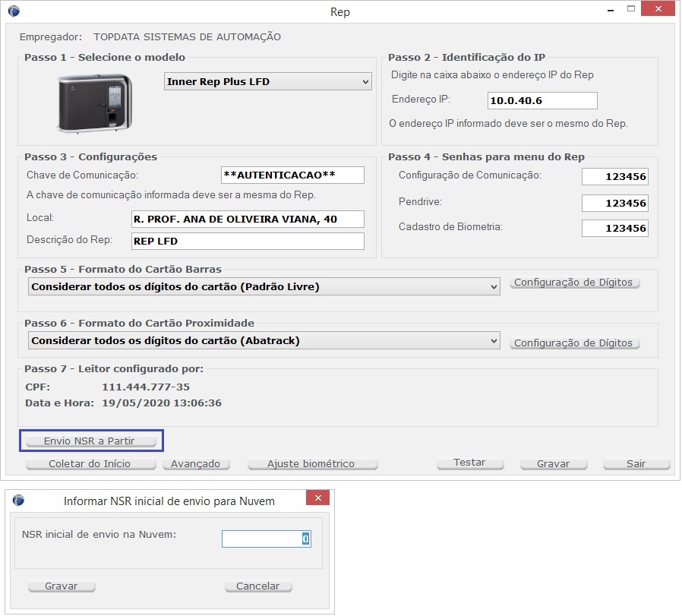The image size is (682, 616).
Task: Open the Inner Rep Plus LFD model dropdown
Action: (268, 81)
